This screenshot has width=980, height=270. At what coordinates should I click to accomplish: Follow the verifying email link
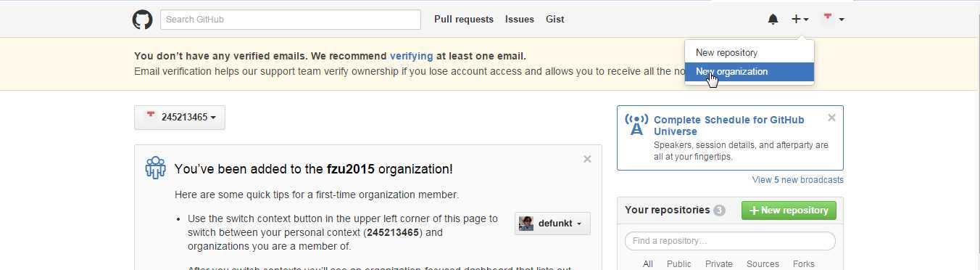click(412, 56)
